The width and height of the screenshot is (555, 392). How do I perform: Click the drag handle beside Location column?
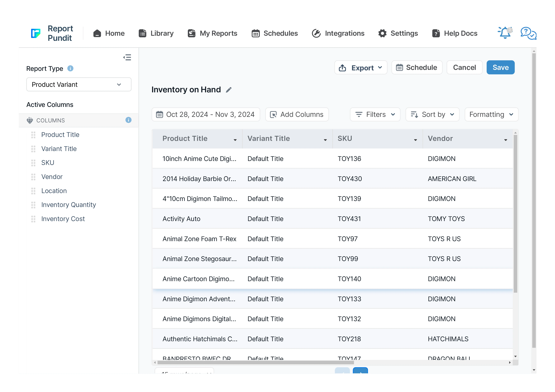coord(33,191)
